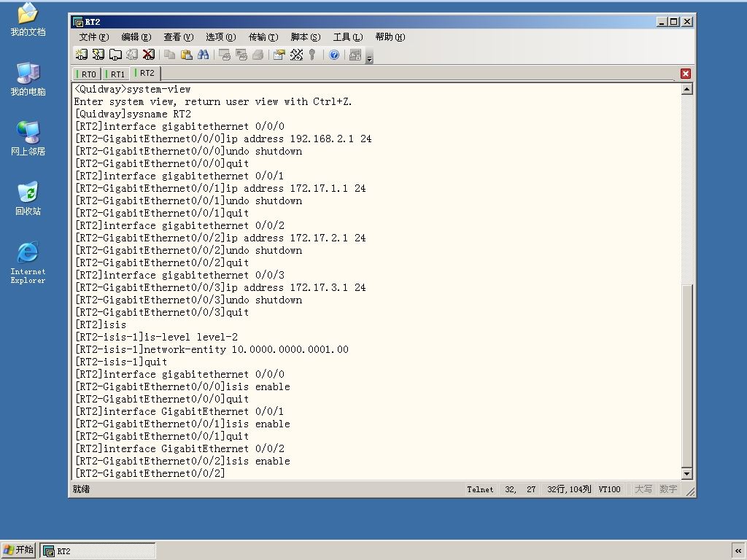
Task: Click the vertical scrollbar thumb
Action: [686, 376]
